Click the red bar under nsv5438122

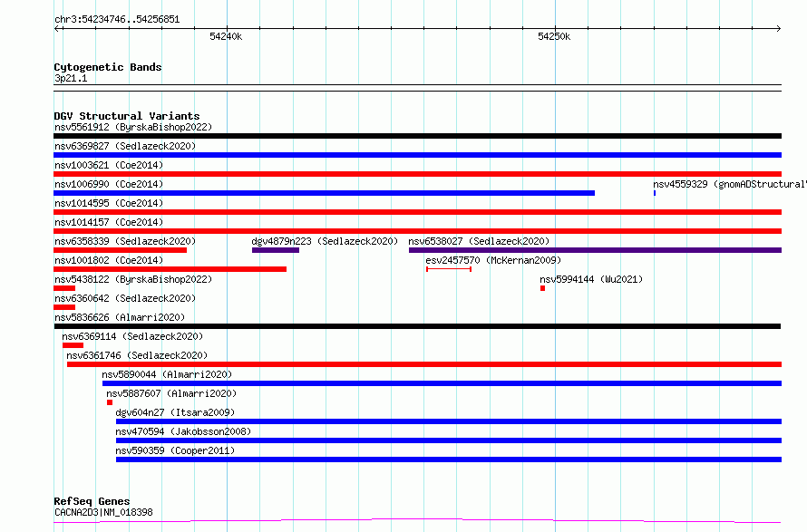(x=64, y=288)
